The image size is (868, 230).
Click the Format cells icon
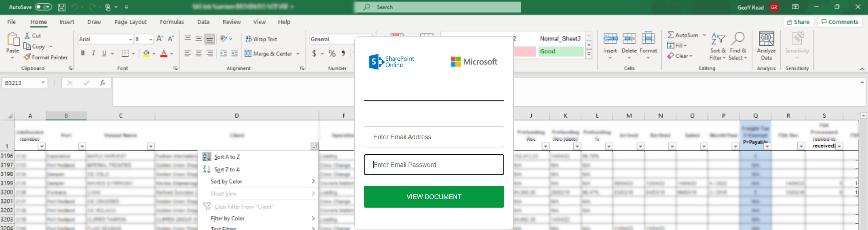[x=648, y=38]
